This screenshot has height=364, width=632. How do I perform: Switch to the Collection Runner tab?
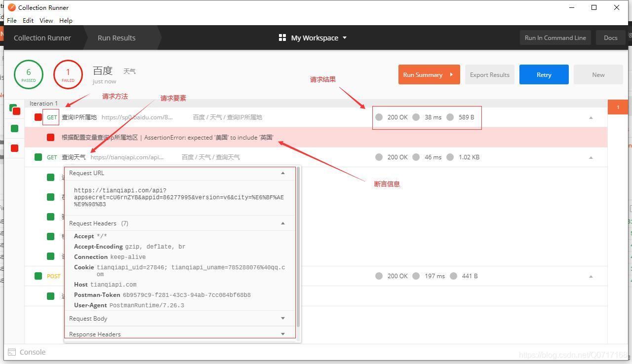coord(42,37)
